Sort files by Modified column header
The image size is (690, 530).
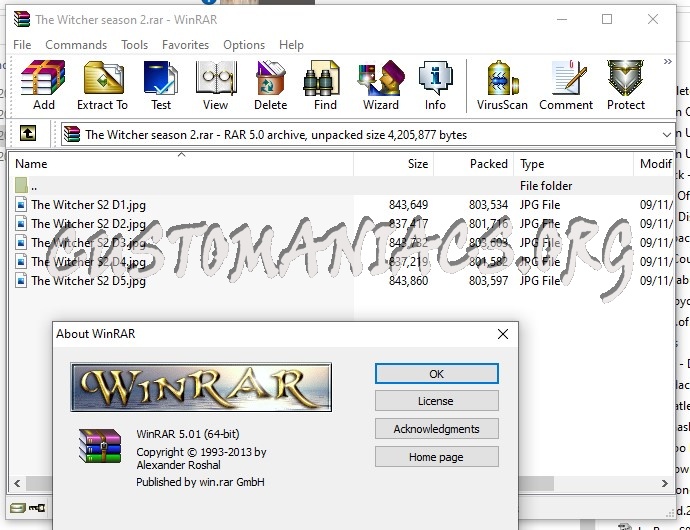point(653,164)
